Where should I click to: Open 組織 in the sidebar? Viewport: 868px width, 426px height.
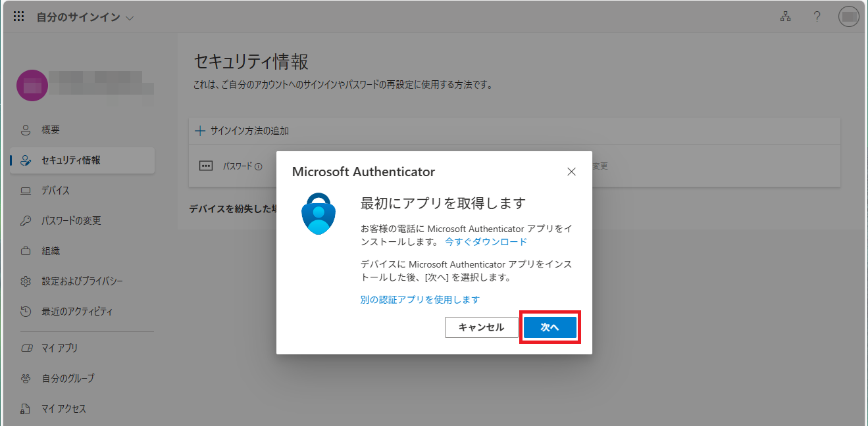click(x=51, y=251)
